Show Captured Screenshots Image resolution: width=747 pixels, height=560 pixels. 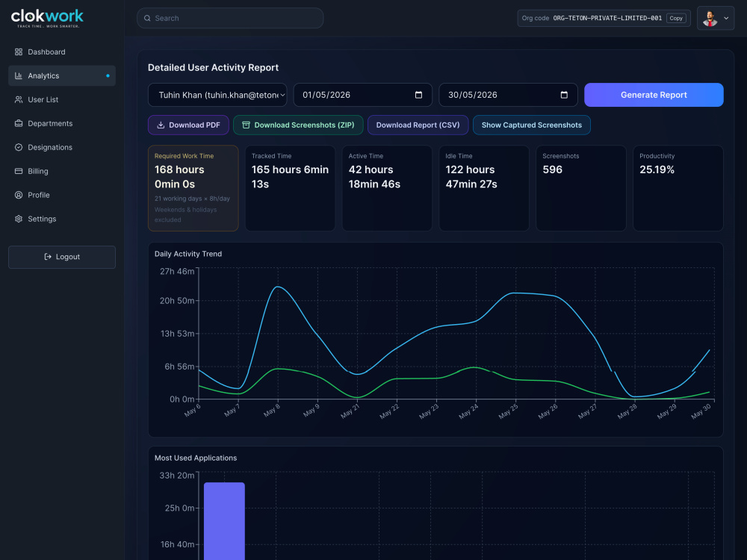tap(532, 125)
